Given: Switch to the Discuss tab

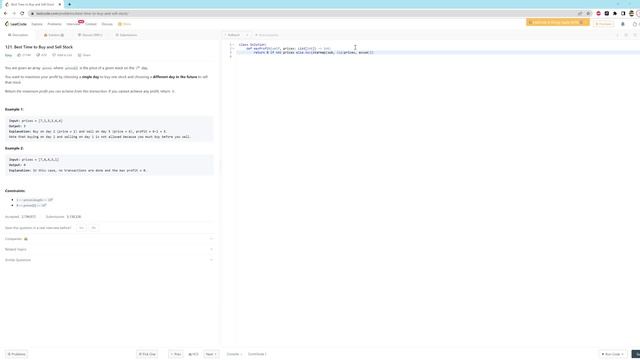Looking at the screenshot, I should [90, 35].
